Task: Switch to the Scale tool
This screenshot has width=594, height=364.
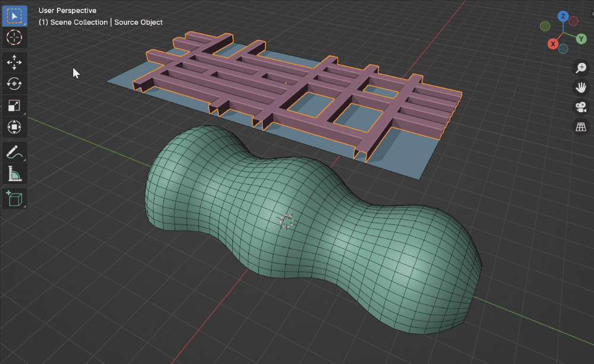Action: point(14,105)
